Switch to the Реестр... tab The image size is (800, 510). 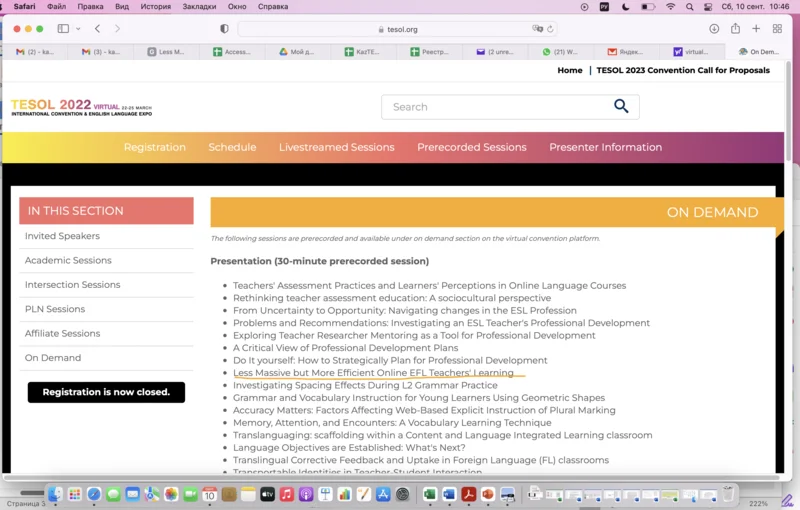[x=430, y=52]
